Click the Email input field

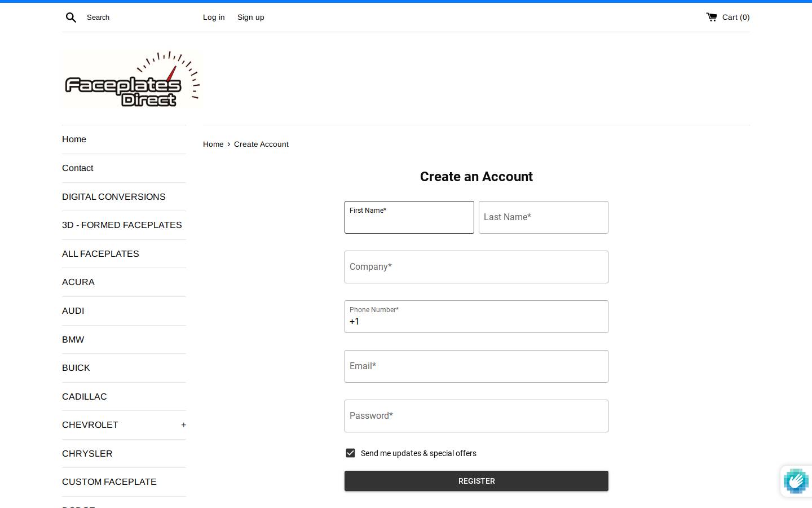[x=476, y=366]
